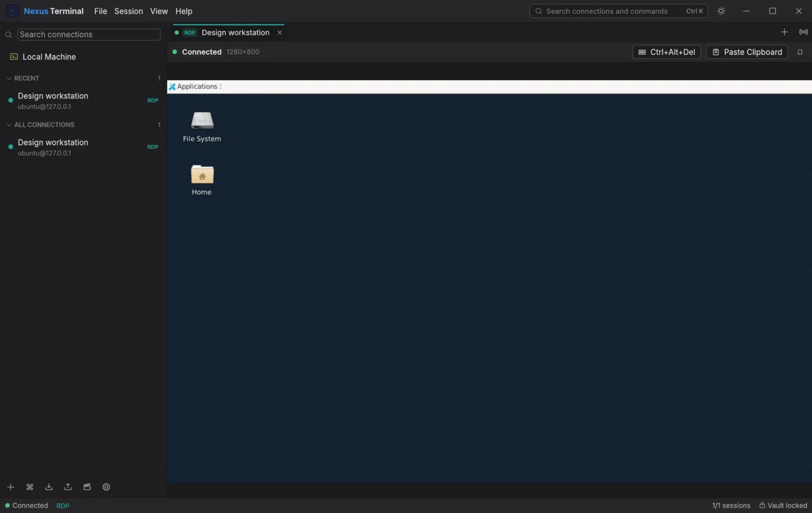Send Ctrl+Alt+Del to the remote session
The height and width of the screenshot is (513, 812).
[x=666, y=52]
